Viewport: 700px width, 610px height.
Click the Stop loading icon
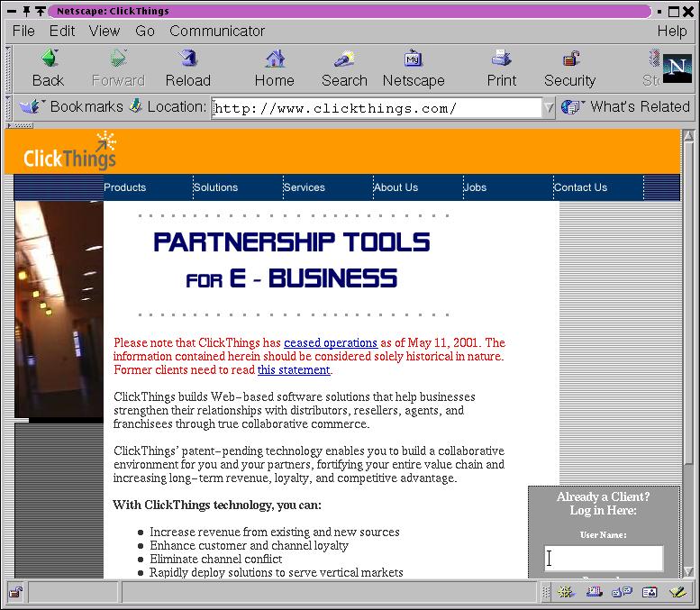[653, 58]
